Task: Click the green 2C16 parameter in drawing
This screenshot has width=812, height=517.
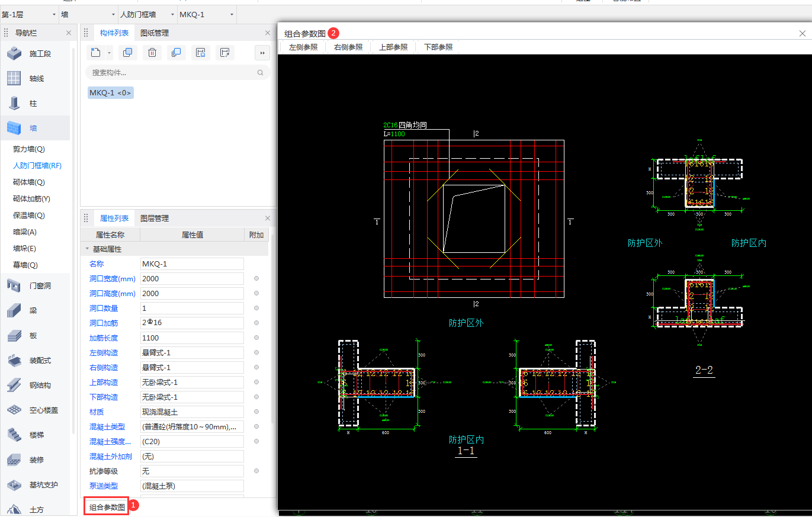Action: click(x=390, y=126)
